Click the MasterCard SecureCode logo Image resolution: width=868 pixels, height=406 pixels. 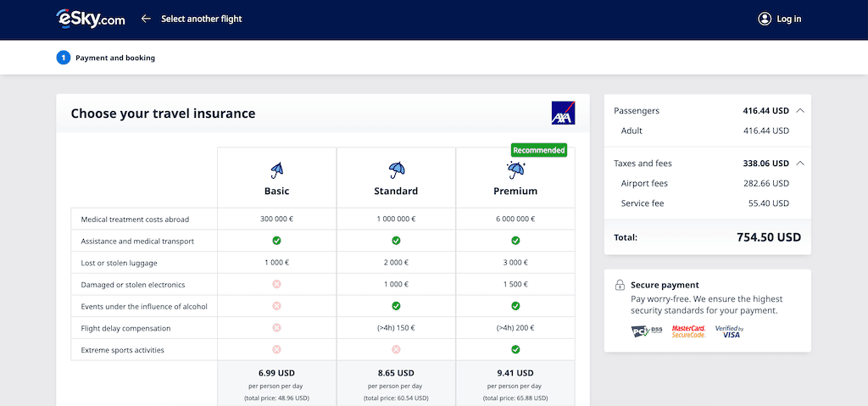click(688, 331)
